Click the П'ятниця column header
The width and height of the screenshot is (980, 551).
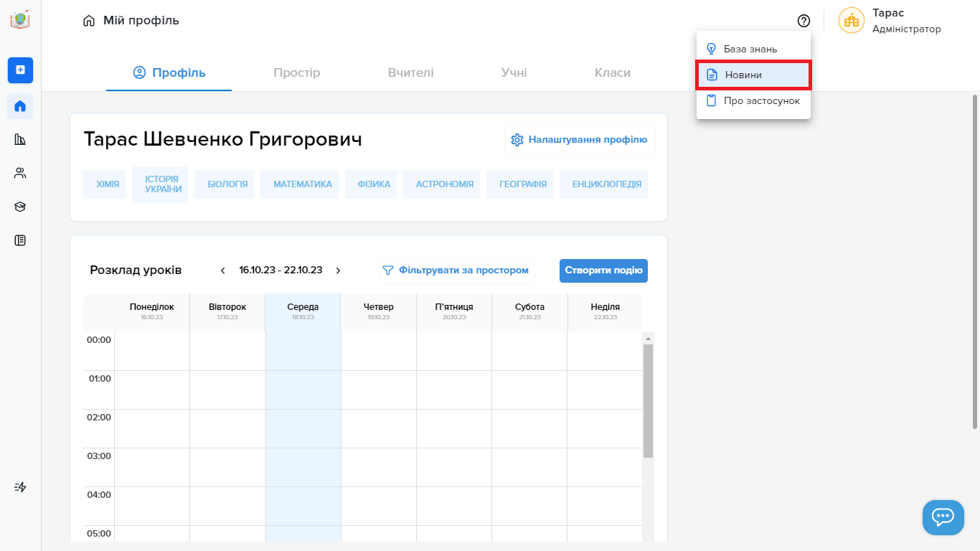tap(454, 311)
